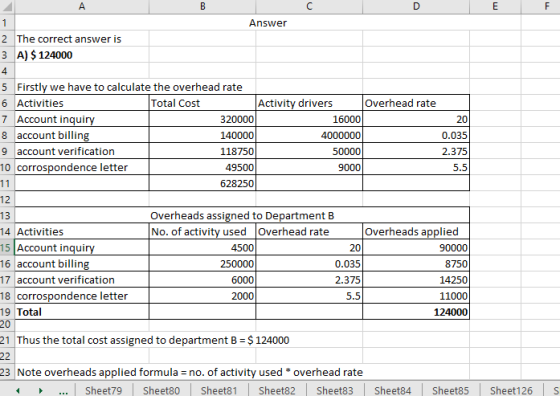Screen dimensions: 560x396
Task: Select row 7 header
Action: (7, 119)
